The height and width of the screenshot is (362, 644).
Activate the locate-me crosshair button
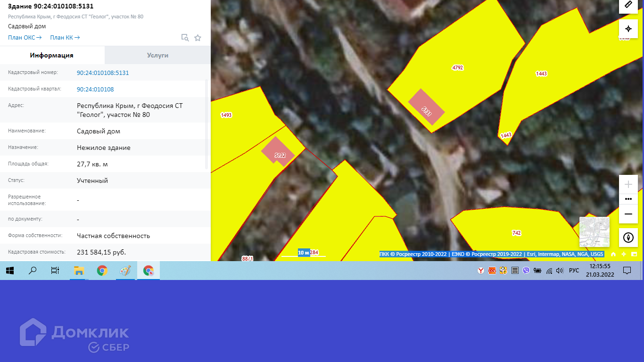coord(628,29)
